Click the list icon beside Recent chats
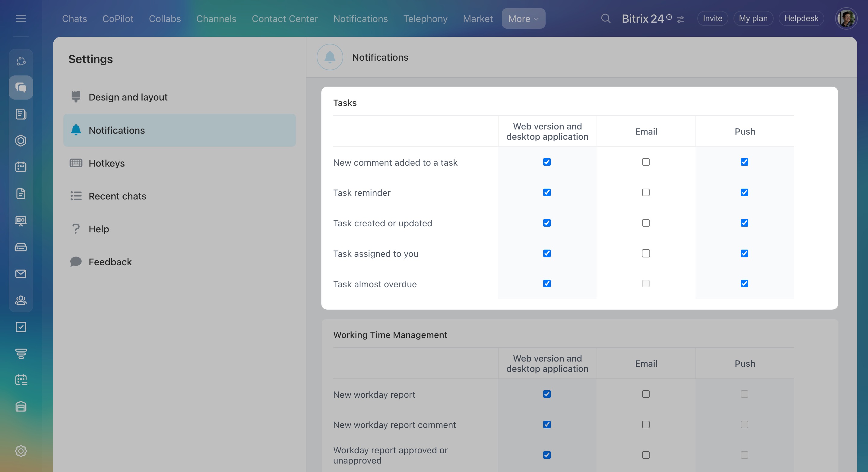The image size is (868, 472). (x=76, y=196)
